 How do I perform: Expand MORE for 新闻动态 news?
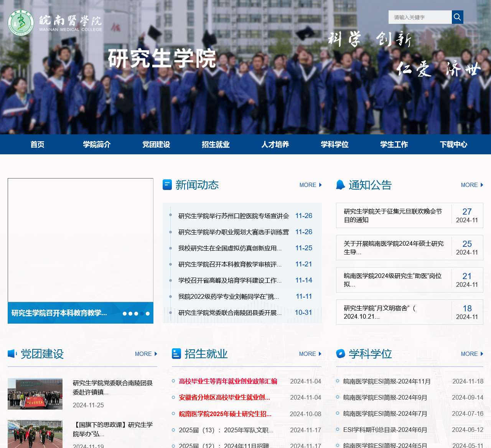click(310, 185)
